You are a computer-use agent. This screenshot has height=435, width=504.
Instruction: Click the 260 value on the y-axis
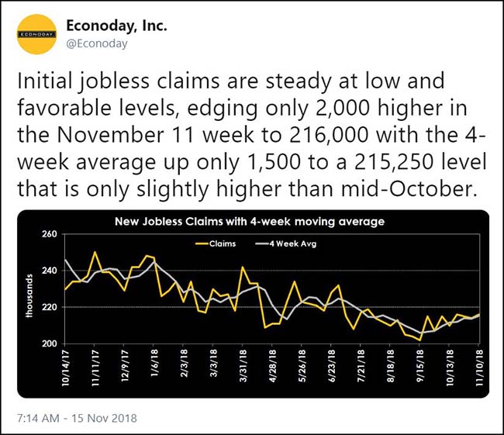click(50, 233)
